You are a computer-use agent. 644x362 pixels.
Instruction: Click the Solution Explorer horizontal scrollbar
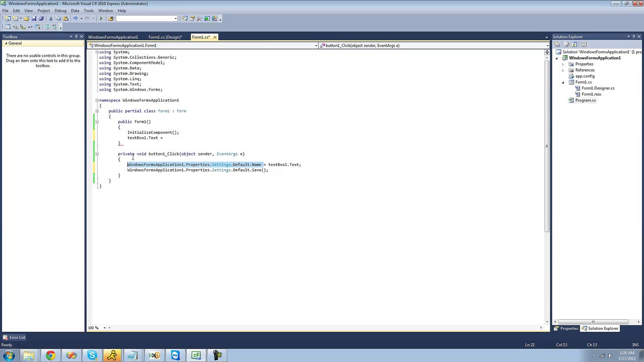pyautogui.click(x=593, y=322)
